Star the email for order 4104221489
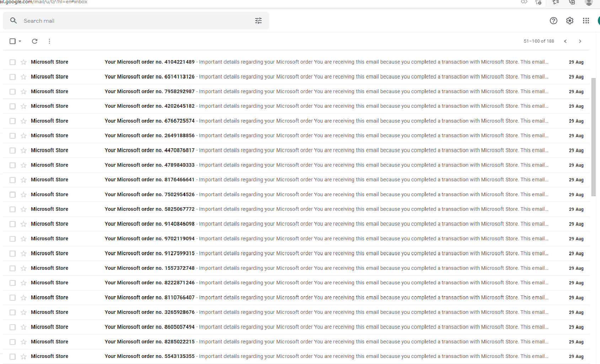The width and height of the screenshot is (600, 364). click(x=23, y=62)
